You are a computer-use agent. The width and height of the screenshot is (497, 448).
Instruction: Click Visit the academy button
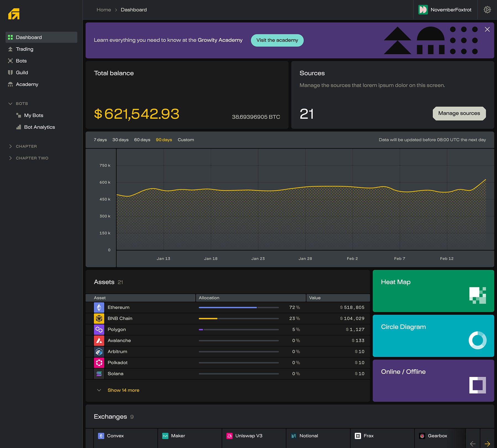pos(277,40)
